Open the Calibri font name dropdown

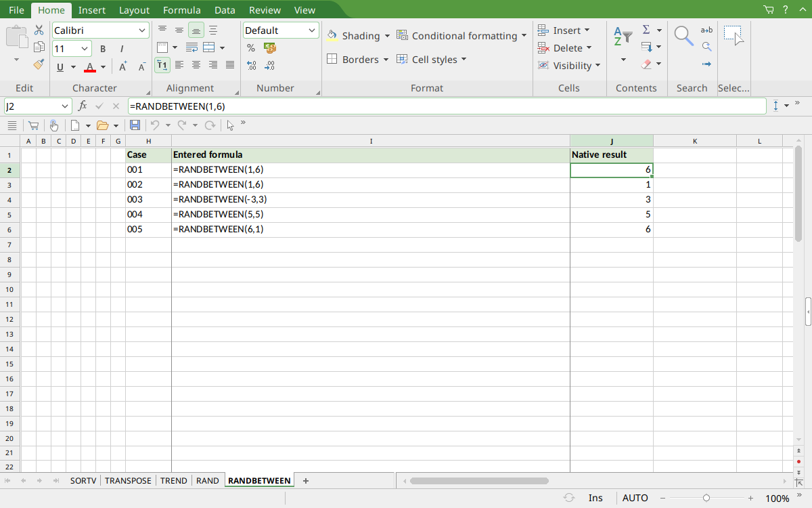click(x=142, y=30)
